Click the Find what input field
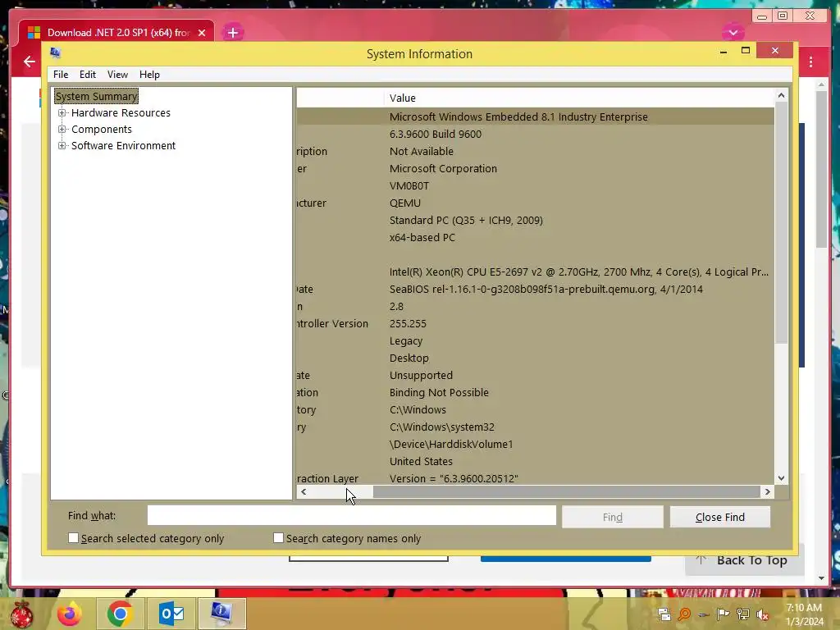This screenshot has width=840, height=630. pyautogui.click(x=351, y=515)
